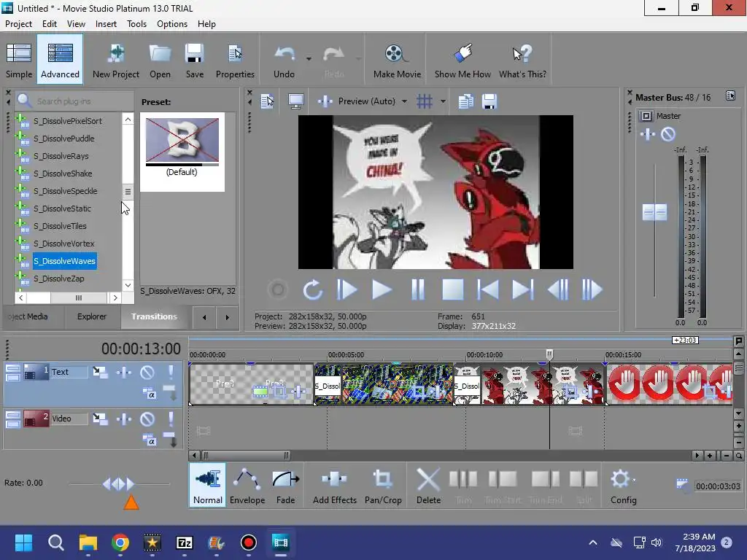
Task: Show previous docked tabs arrow
Action: pyautogui.click(x=204, y=317)
